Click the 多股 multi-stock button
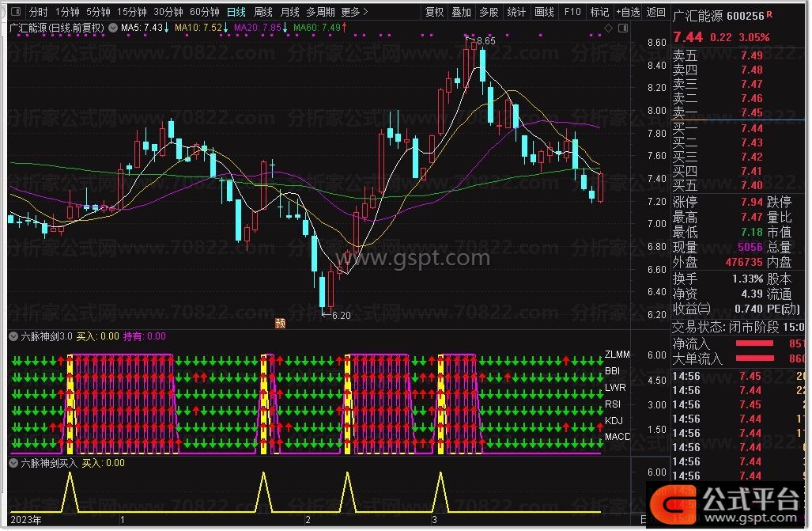Image resolution: width=812 pixels, height=531 pixels. 489,11
